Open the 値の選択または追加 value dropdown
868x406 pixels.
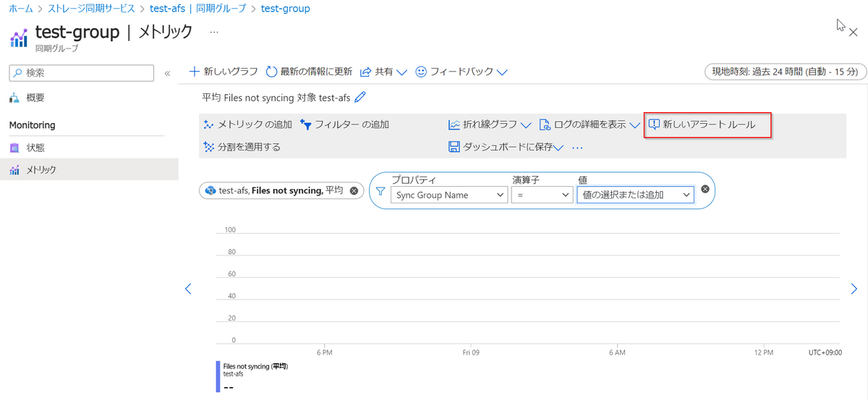point(636,195)
